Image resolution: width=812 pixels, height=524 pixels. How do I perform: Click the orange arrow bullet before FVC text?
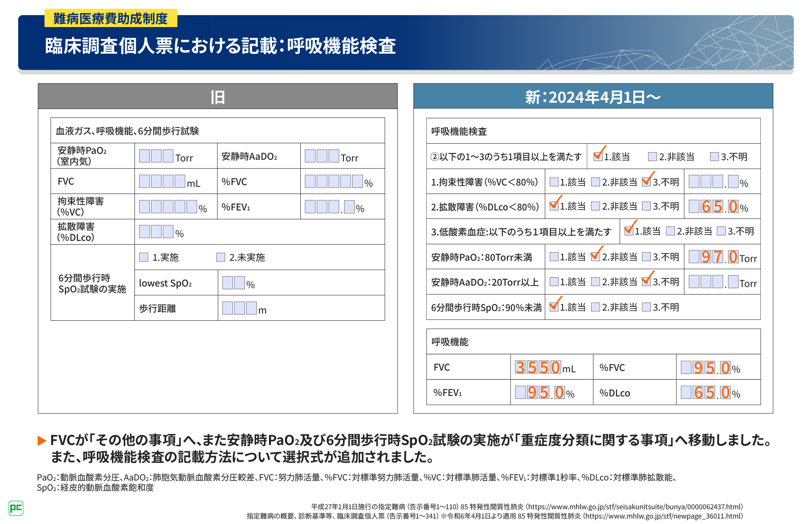click(x=42, y=441)
